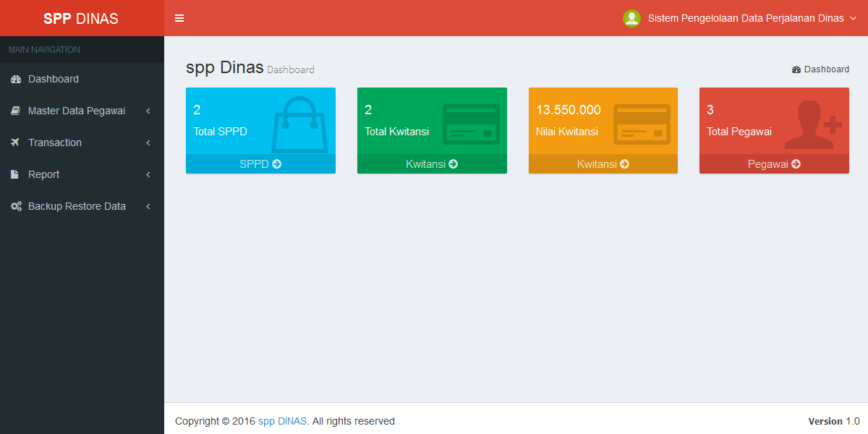This screenshot has height=434, width=868.
Task: Select Report from the main navigation
Action: point(44,174)
